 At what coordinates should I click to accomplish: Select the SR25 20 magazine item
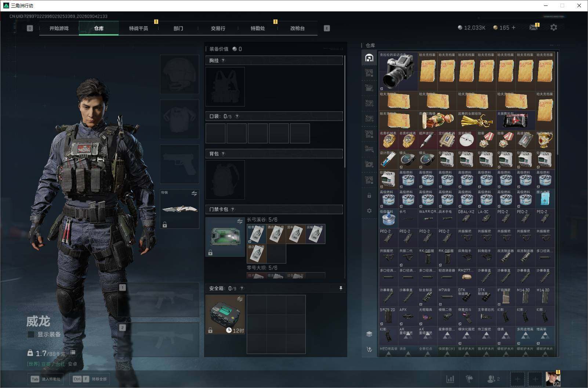point(388,316)
